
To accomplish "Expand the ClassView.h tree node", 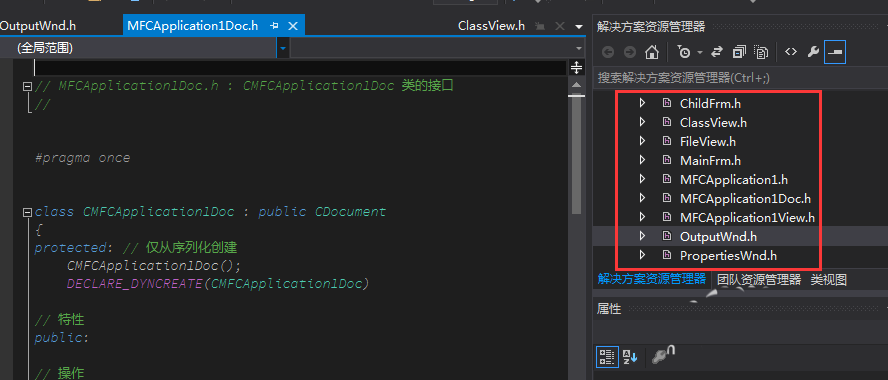I will tap(642, 122).
